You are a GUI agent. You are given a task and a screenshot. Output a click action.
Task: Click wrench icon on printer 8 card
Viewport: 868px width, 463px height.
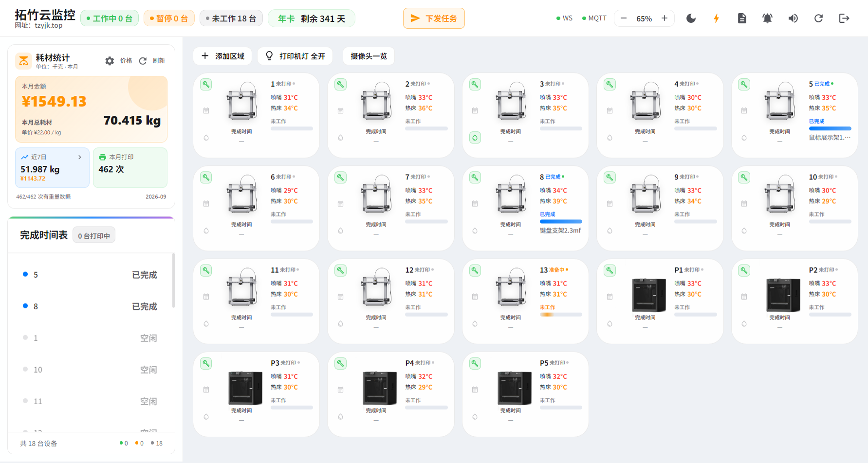pos(475,178)
